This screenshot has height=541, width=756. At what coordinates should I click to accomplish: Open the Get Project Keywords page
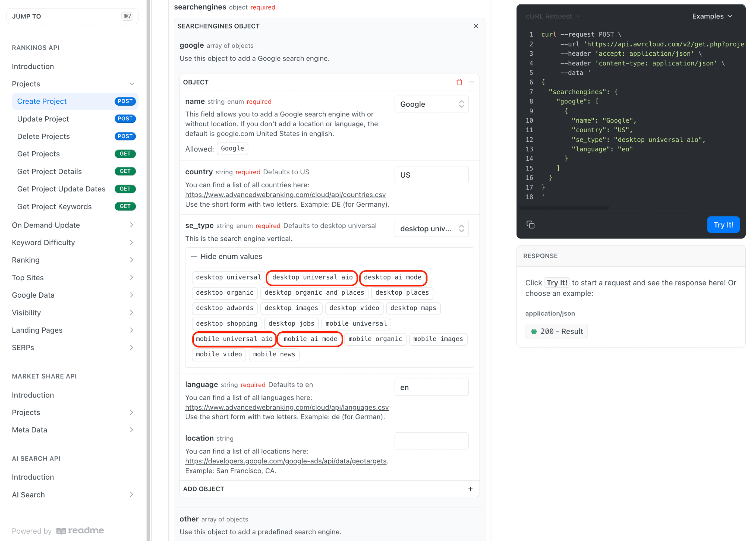coord(75,206)
